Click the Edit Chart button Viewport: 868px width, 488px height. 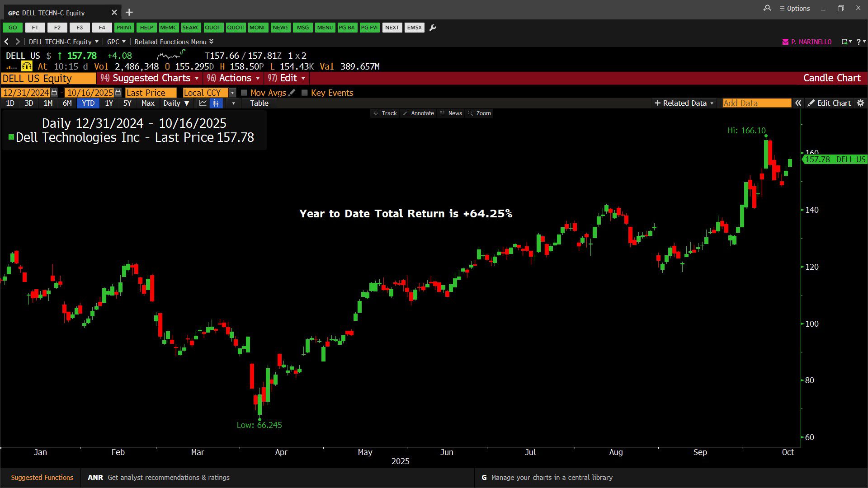tap(829, 103)
